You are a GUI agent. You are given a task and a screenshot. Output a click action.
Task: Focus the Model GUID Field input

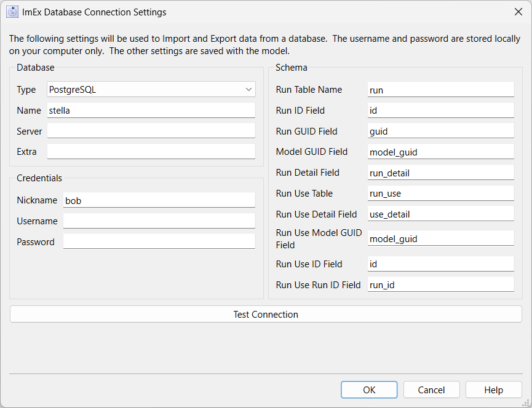[441, 152]
